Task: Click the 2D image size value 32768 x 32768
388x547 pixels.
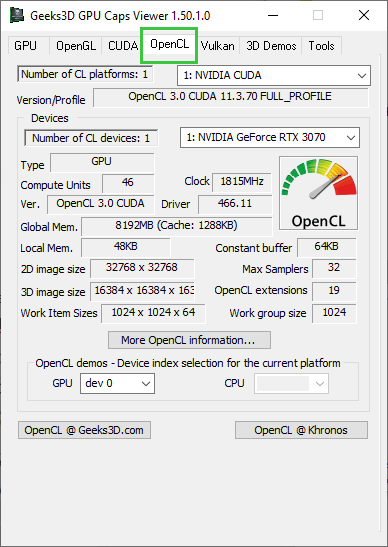Action: [142, 269]
